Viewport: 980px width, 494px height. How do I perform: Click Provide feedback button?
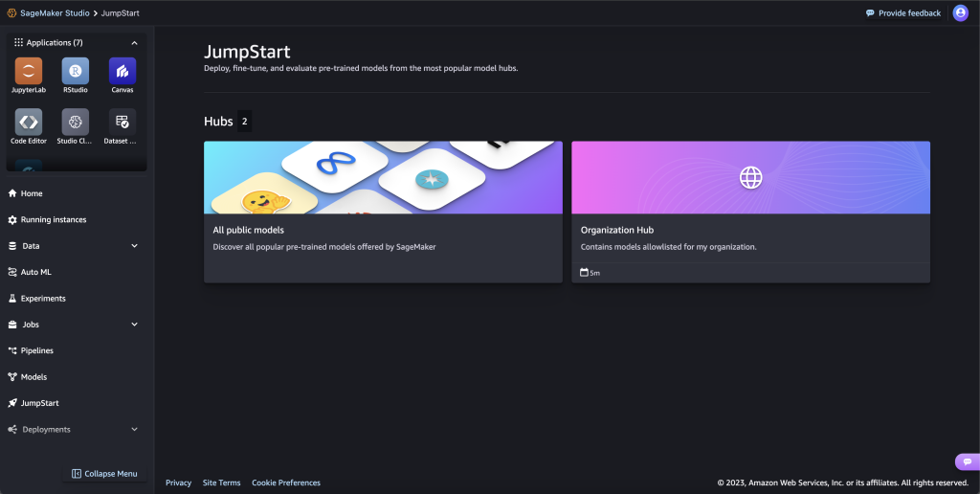click(x=903, y=13)
